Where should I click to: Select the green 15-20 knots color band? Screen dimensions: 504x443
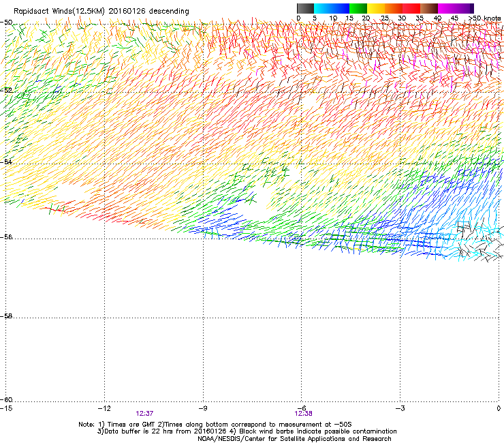[358, 8]
